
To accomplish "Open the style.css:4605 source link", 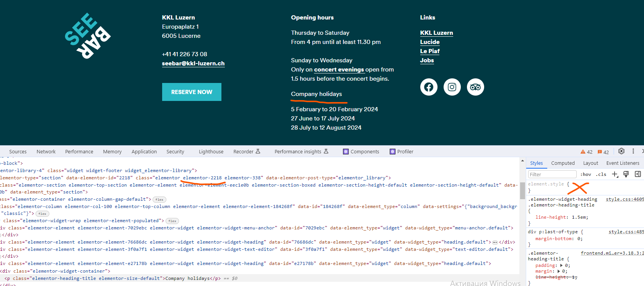I will tap(625, 199).
